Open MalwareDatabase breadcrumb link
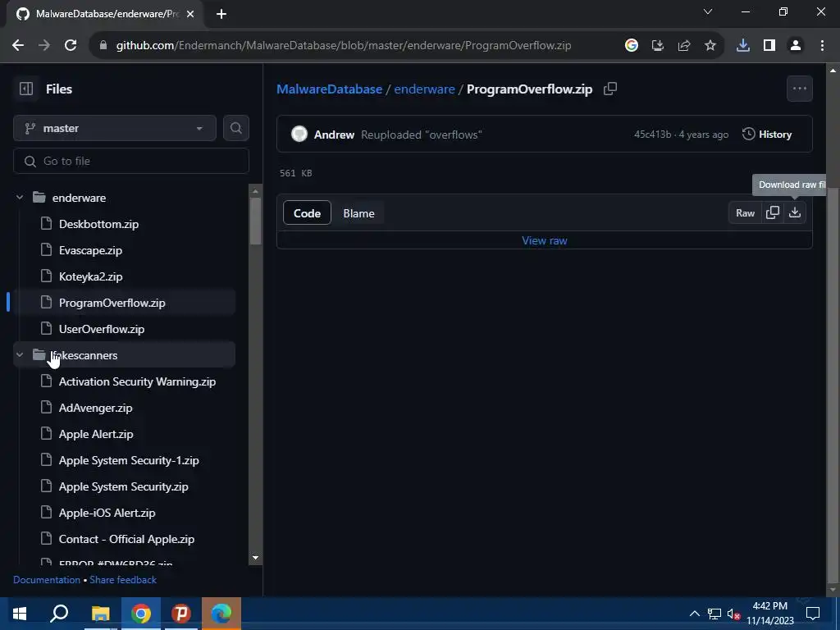Screen dimensions: 840x630 [330, 89]
